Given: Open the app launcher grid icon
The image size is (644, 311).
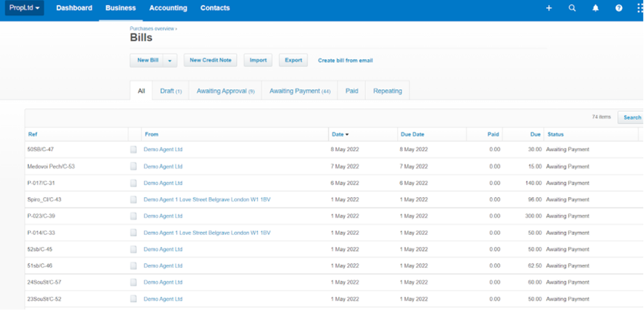Looking at the screenshot, I should [x=639, y=8].
